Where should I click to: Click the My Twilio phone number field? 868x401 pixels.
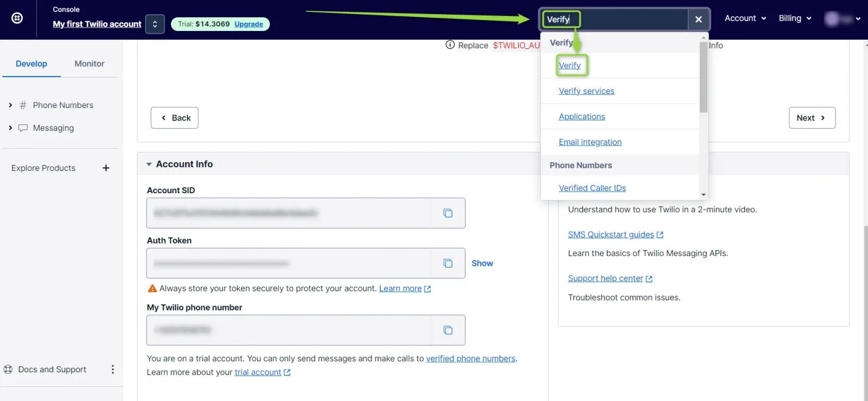pos(289,330)
